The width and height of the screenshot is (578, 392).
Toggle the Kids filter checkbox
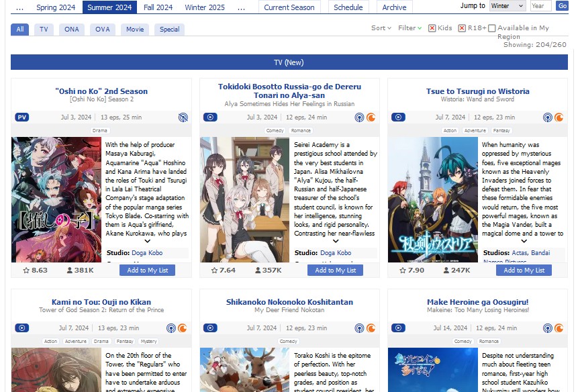(x=432, y=28)
